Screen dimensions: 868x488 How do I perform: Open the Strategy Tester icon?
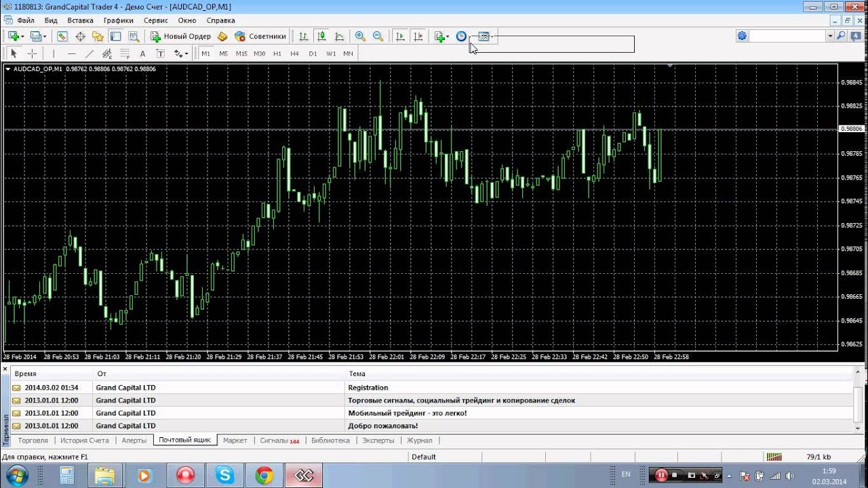coord(134,36)
